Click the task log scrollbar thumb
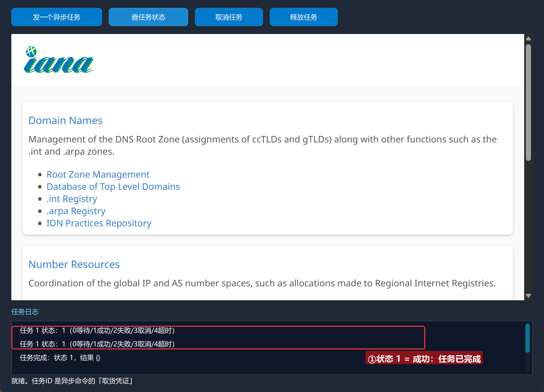Viewport: 544px width, 392px height. pos(528,338)
